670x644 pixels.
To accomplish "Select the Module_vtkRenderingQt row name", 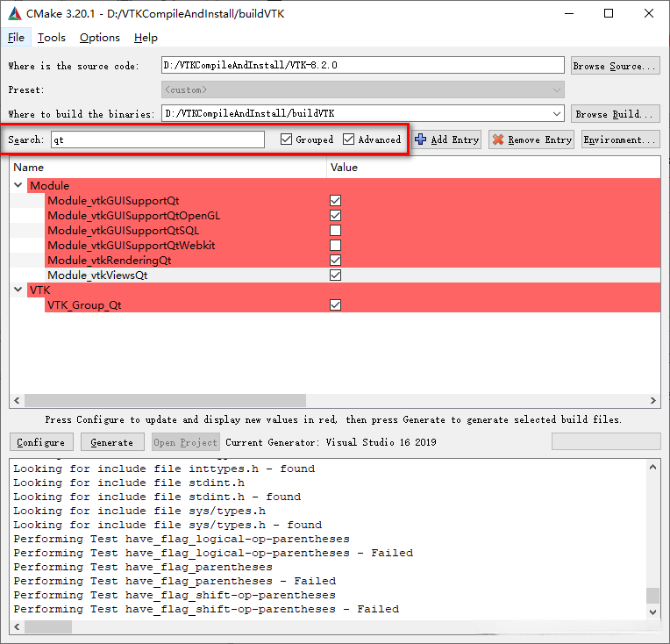I will click(x=110, y=261).
